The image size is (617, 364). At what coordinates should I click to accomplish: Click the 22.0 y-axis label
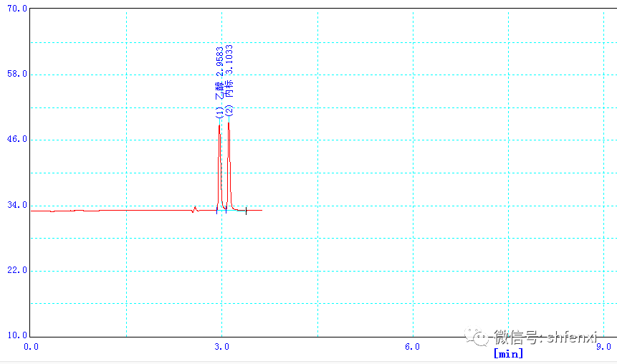tap(15, 270)
